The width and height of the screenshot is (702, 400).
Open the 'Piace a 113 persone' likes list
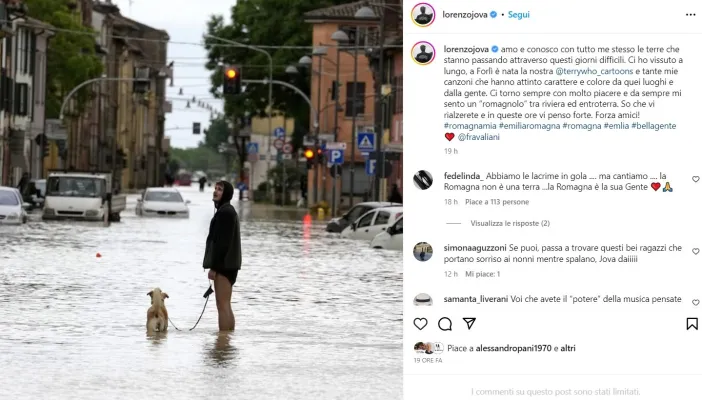tap(497, 202)
